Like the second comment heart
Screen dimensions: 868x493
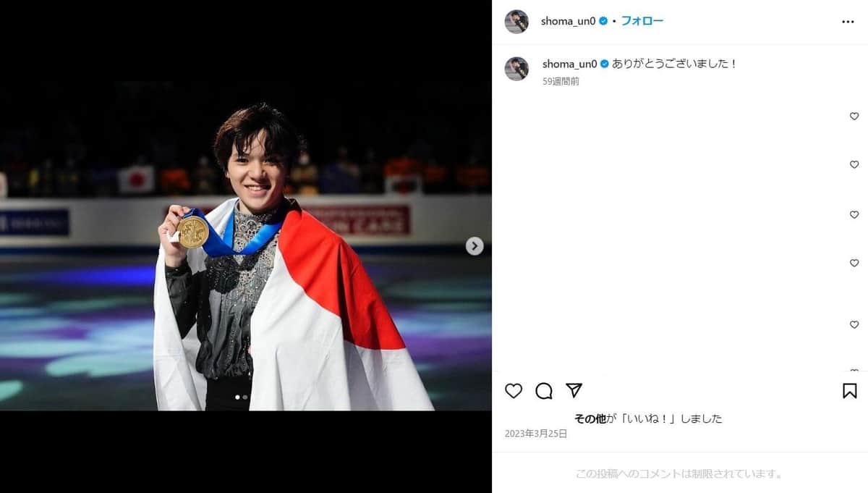tap(854, 164)
